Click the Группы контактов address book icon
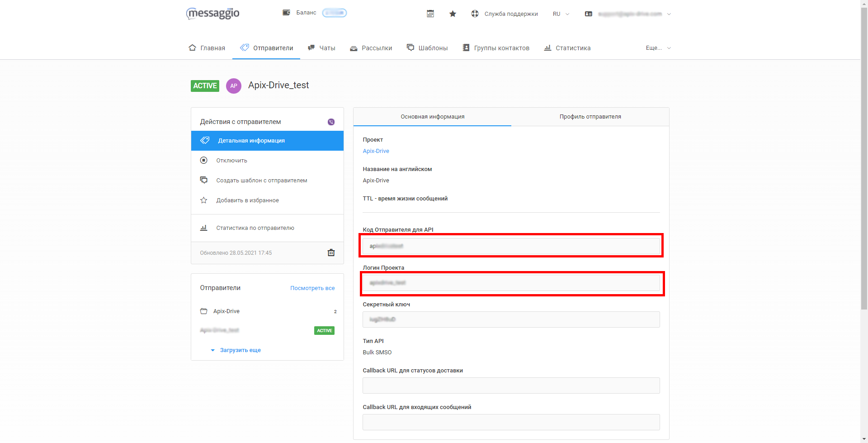The image size is (868, 443). pyautogui.click(x=466, y=48)
